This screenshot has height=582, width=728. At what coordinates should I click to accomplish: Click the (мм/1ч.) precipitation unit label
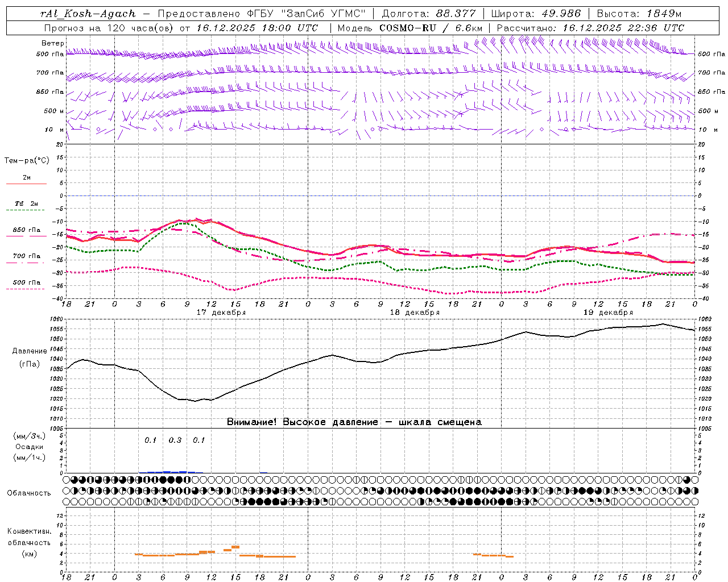click(30, 458)
